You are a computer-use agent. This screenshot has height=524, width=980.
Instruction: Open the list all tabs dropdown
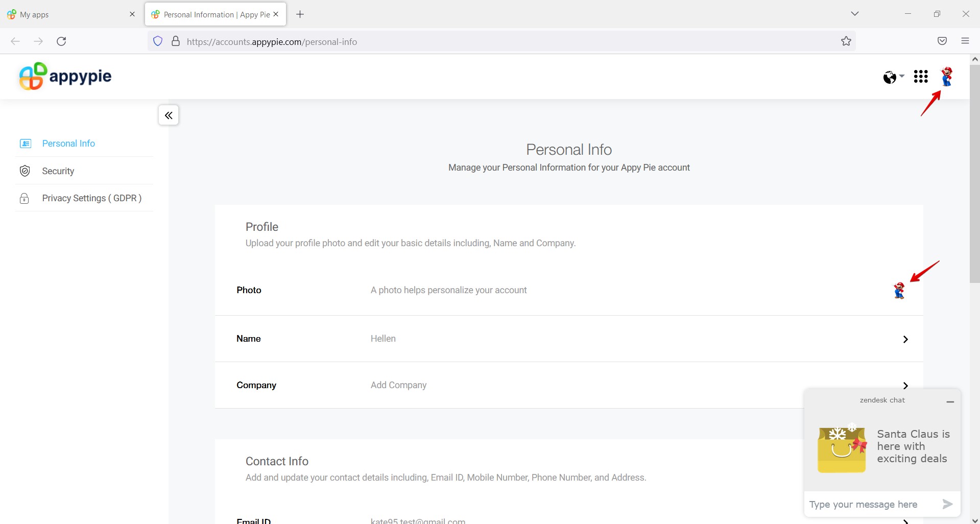click(x=855, y=14)
